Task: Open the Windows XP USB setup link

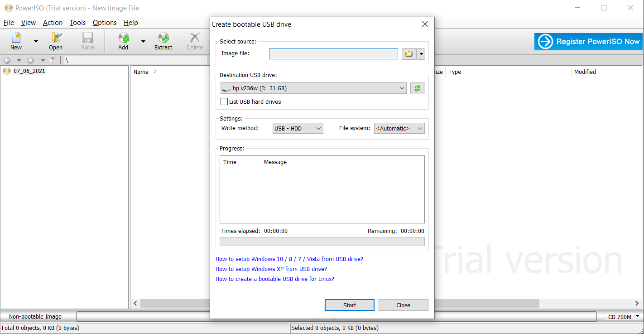Action: click(x=271, y=269)
